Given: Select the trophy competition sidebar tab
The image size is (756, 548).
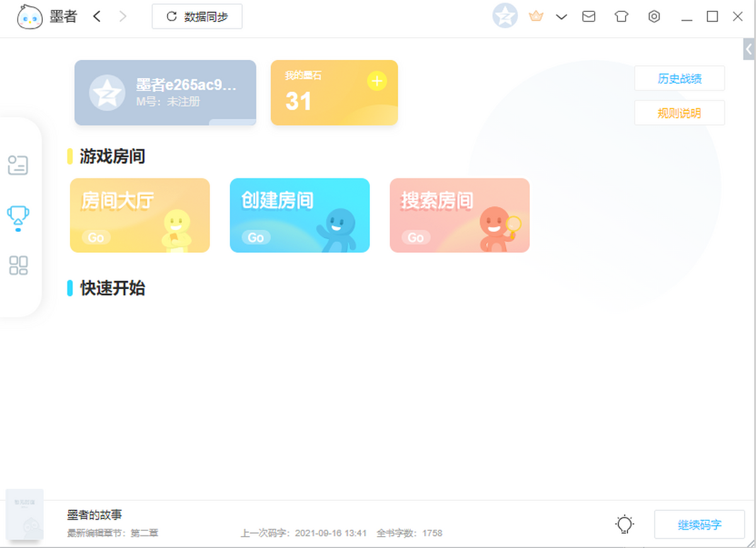Looking at the screenshot, I should point(18,217).
